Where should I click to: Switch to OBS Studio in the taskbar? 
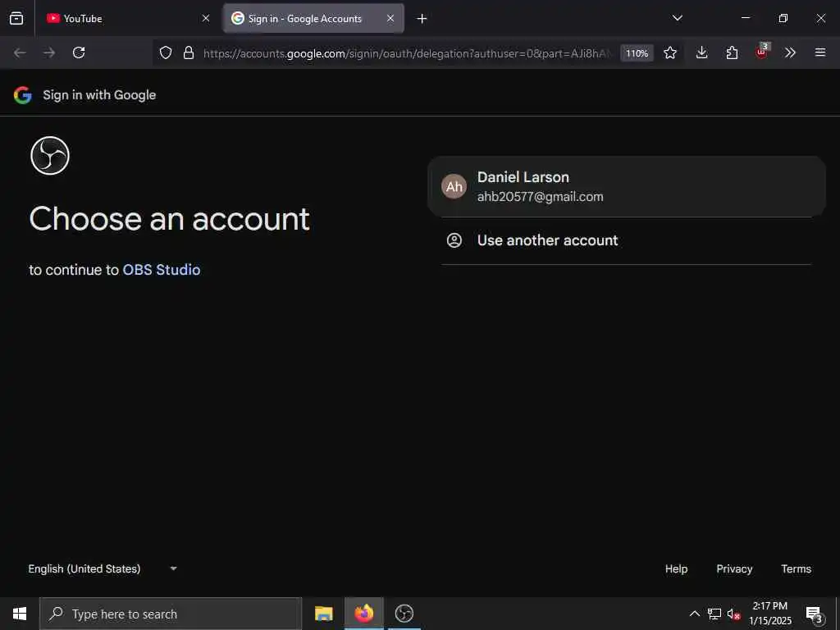coord(404,614)
